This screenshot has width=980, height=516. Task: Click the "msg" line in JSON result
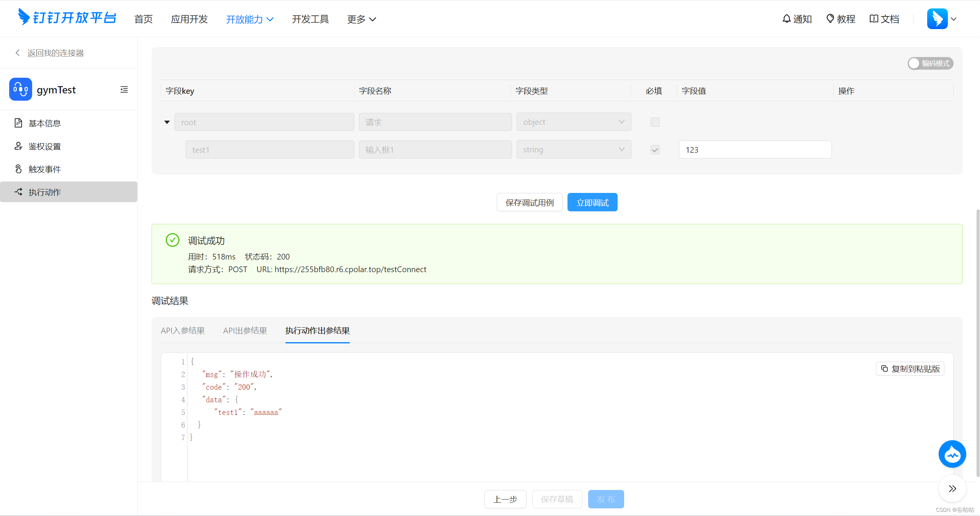pos(237,374)
